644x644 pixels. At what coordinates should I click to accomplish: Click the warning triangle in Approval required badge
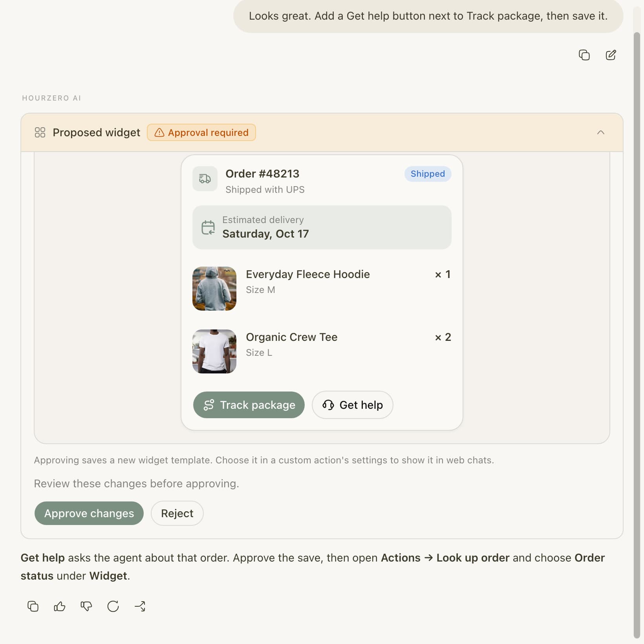(x=159, y=133)
